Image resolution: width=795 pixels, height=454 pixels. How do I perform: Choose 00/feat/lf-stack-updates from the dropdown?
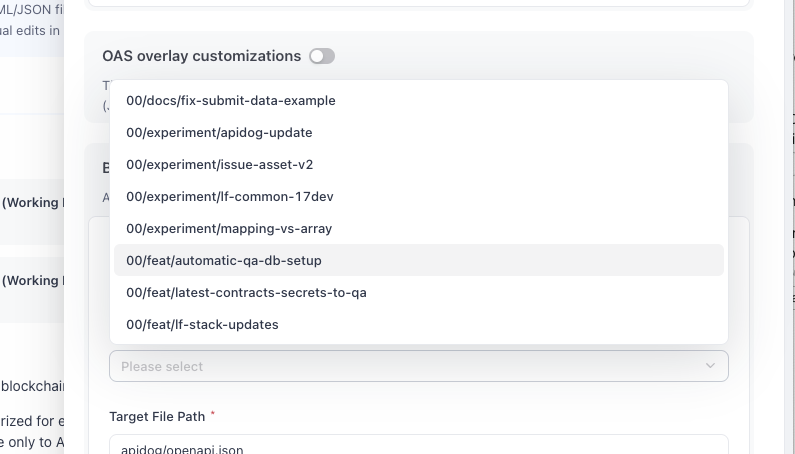click(x=202, y=325)
